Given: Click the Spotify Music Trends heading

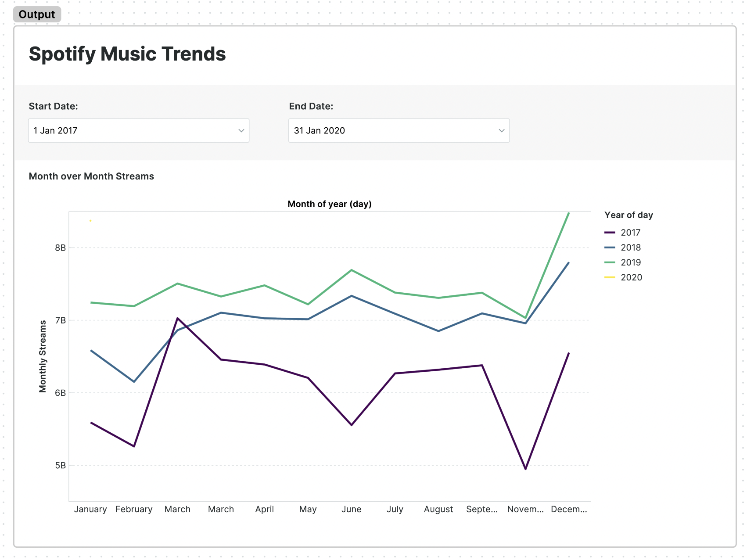Looking at the screenshot, I should (127, 54).
